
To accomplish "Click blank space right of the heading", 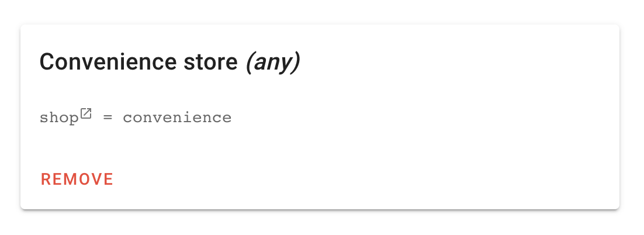I will (452, 62).
